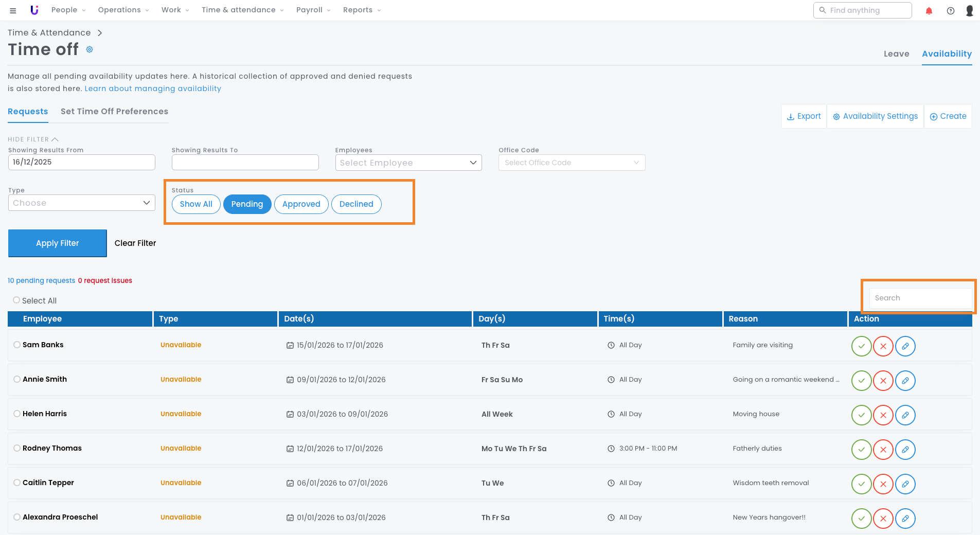Screen dimensions: 980x535
Task: Expand the Payroll menu
Action: pyautogui.click(x=313, y=10)
